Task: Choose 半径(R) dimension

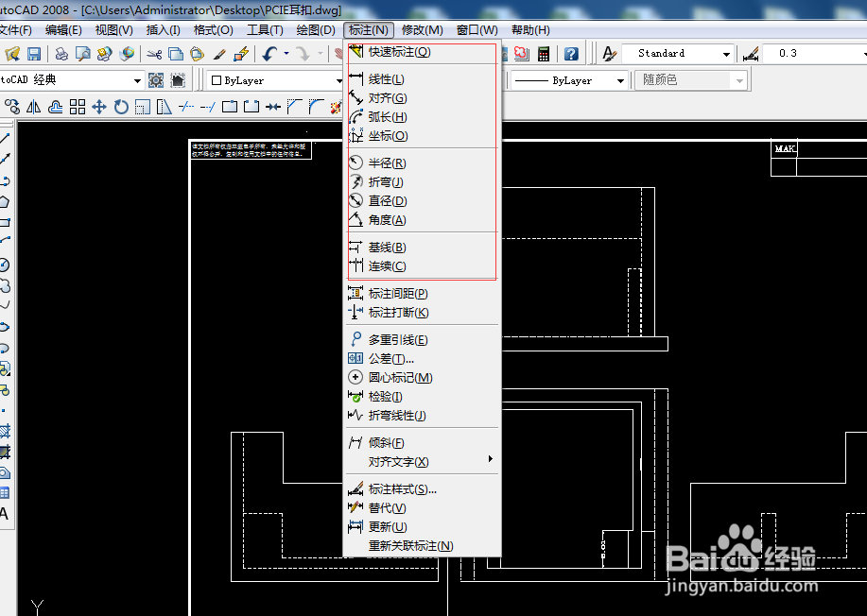Action: [x=423, y=163]
